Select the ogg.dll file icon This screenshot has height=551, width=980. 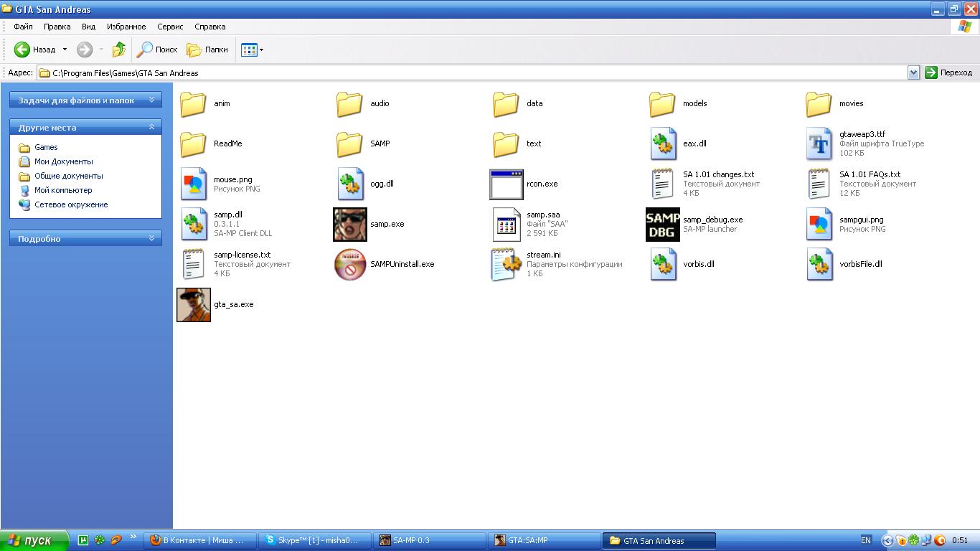coord(350,184)
